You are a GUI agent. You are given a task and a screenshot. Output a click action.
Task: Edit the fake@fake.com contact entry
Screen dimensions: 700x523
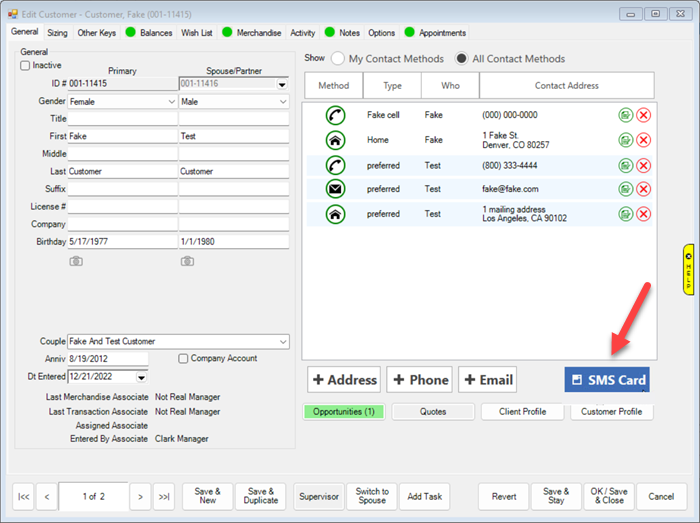pos(625,189)
